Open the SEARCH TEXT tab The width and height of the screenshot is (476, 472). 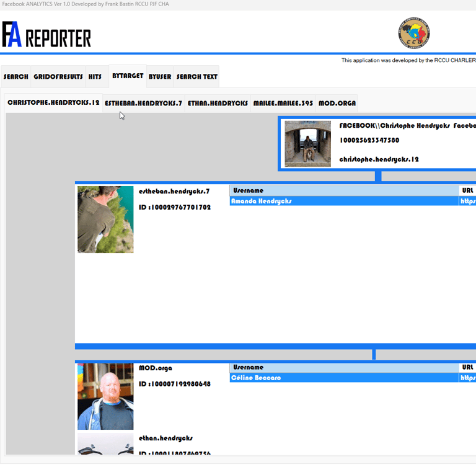(x=196, y=76)
